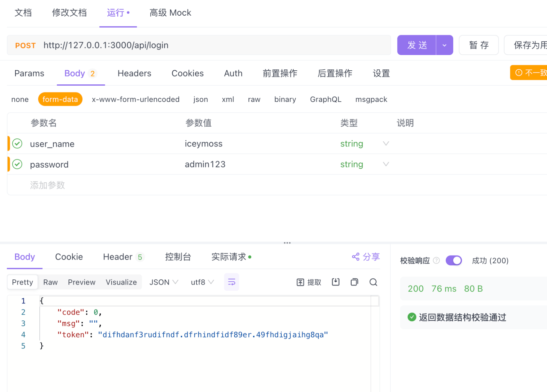Switch to the 高级 Mock tab
Screen dimensions: 547x392
click(170, 13)
